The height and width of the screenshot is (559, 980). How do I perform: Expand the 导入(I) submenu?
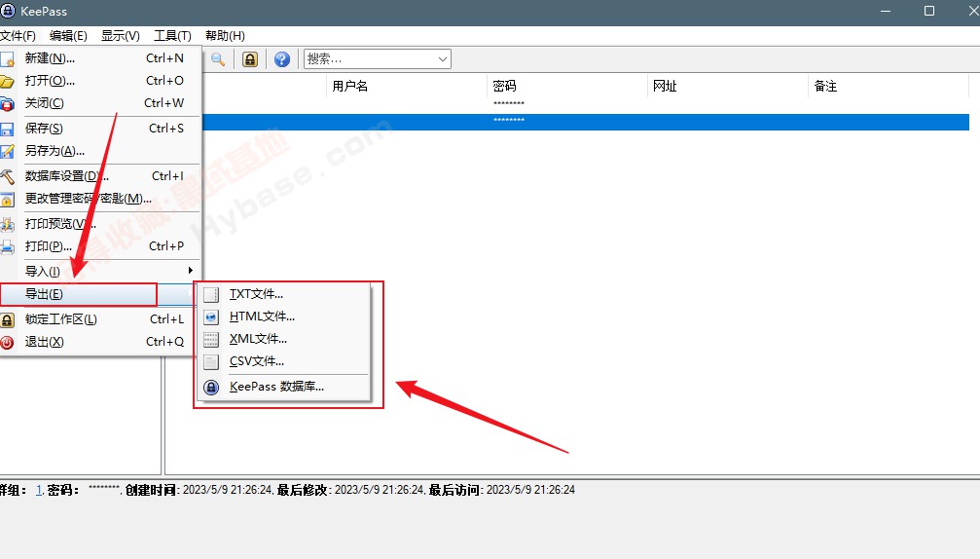(x=100, y=271)
